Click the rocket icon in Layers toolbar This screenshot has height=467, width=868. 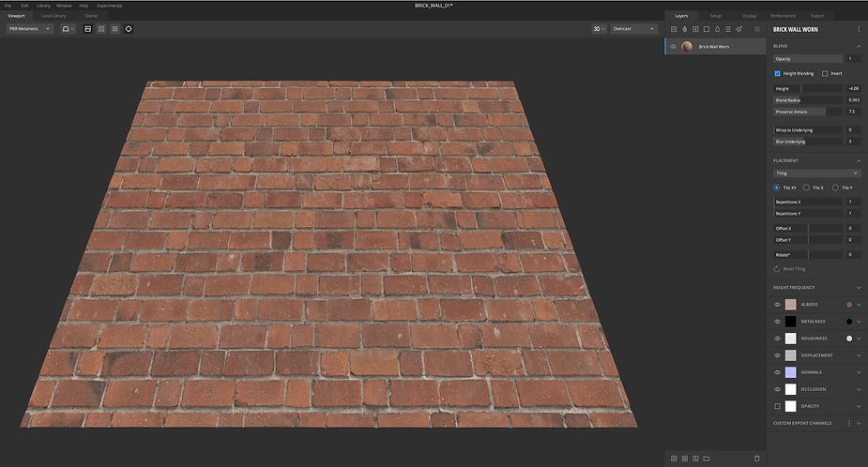coord(739,29)
